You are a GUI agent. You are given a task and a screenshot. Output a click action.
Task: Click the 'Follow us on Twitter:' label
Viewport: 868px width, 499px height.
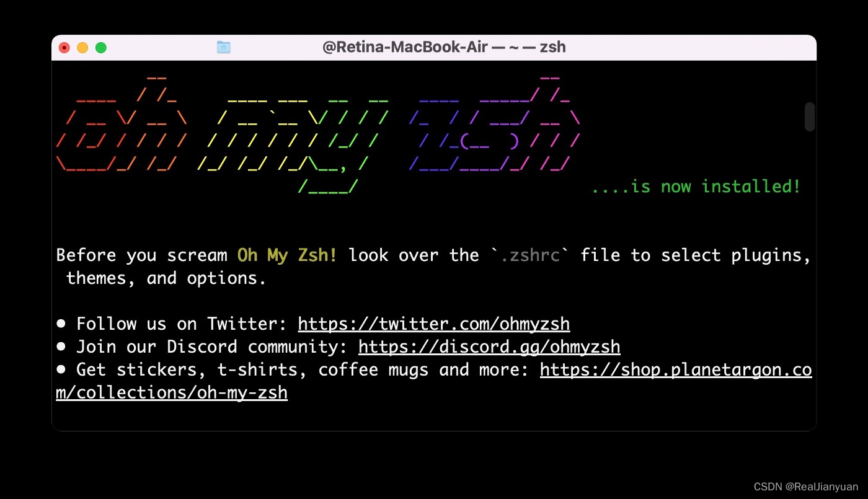[182, 324]
